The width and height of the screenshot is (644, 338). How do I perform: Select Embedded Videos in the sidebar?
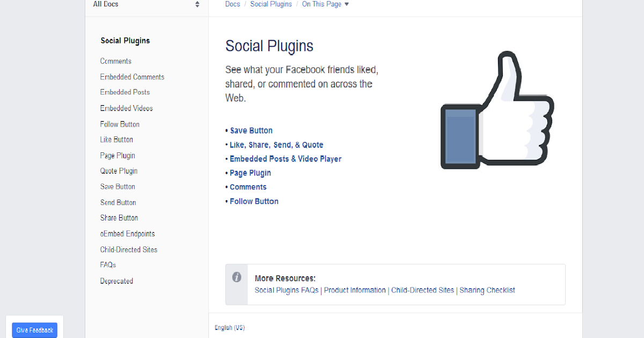[127, 108]
